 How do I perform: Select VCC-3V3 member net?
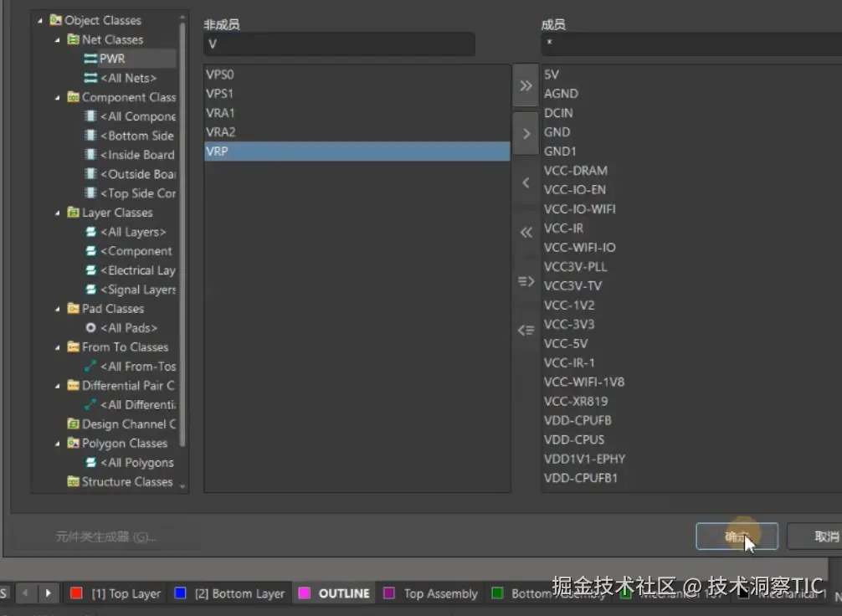(569, 325)
